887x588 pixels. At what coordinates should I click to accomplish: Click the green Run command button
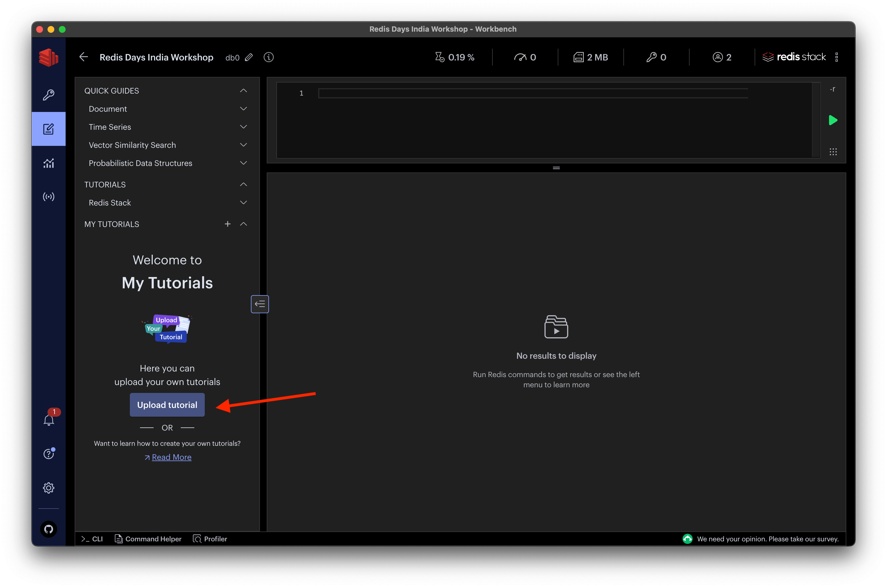[833, 120]
